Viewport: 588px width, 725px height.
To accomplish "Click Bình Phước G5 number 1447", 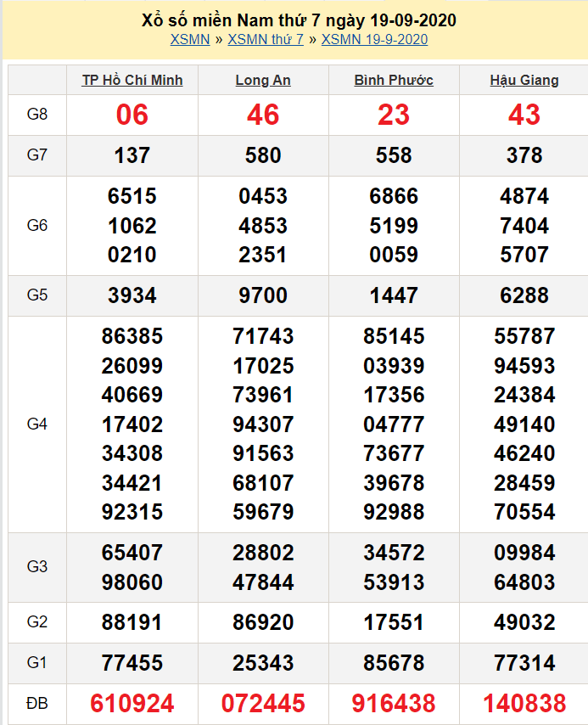I will [394, 295].
